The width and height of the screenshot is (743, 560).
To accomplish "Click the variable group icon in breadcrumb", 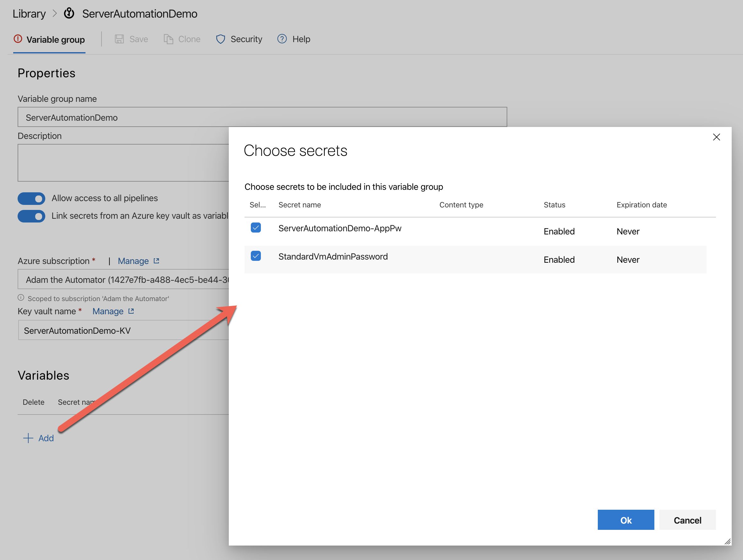I will click(69, 14).
